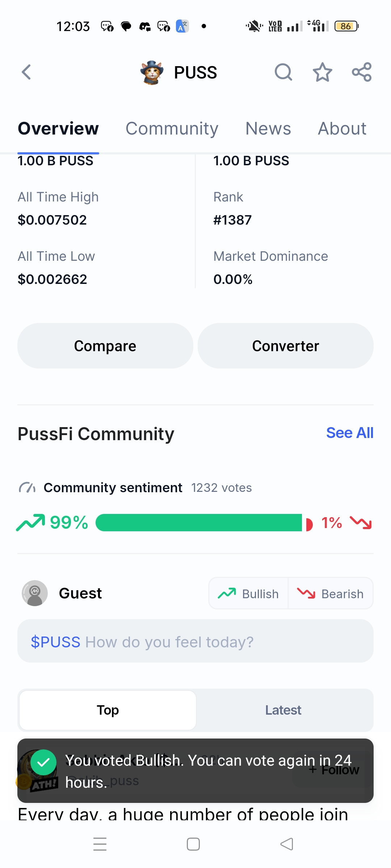The image size is (391, 868).
Task: Open the Compare button
Action: (x=105, y=346)
